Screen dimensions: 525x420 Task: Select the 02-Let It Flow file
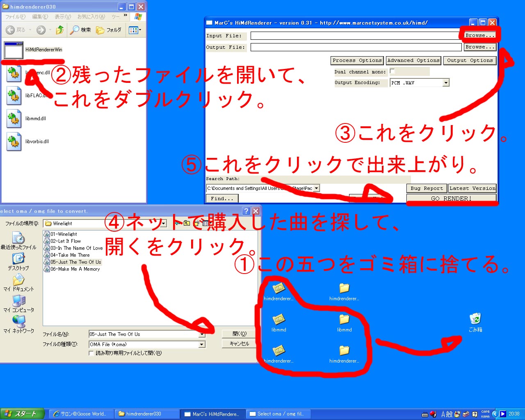(x=62, y=241)
